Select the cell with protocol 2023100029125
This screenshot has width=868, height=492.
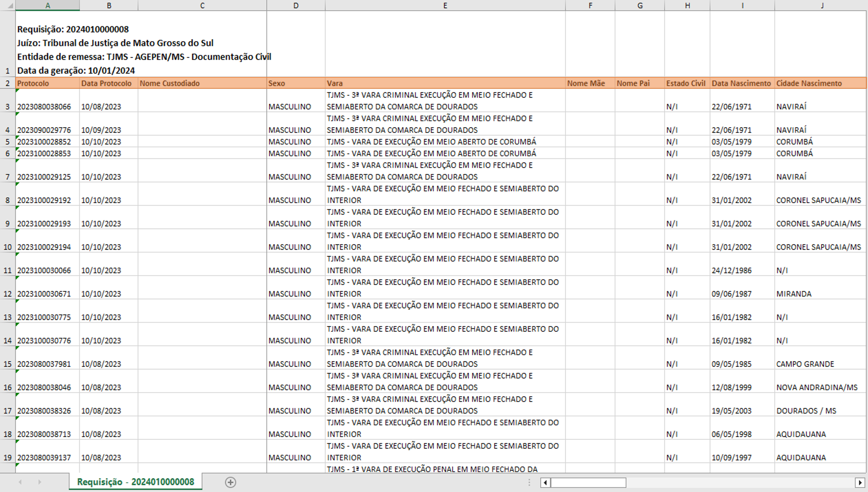click(x=48, y=171)
